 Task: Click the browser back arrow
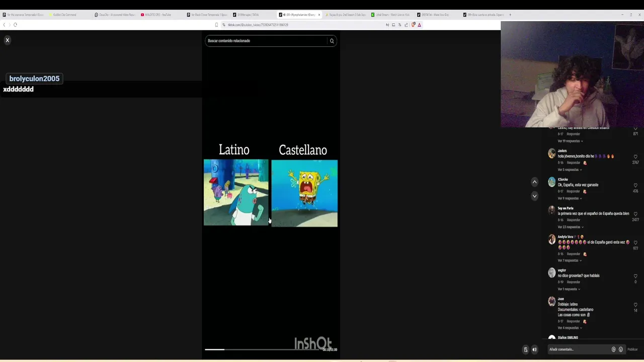click(4, 25)
